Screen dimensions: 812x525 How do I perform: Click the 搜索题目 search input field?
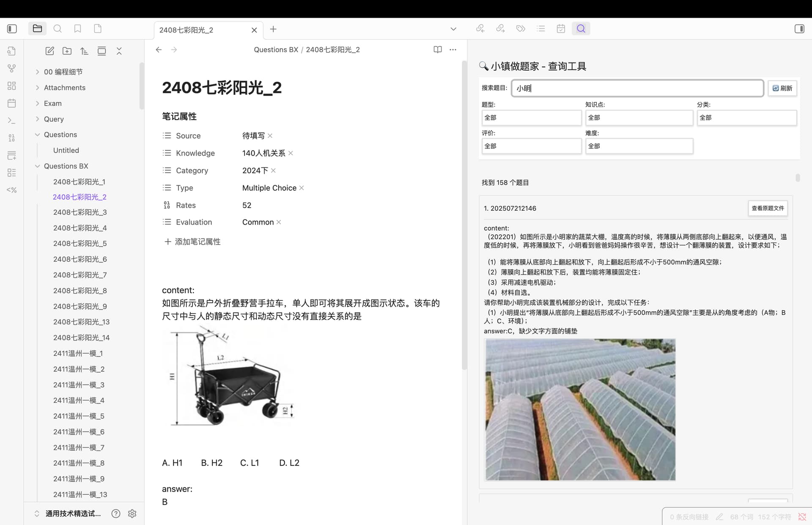click(x=636, y=88)
